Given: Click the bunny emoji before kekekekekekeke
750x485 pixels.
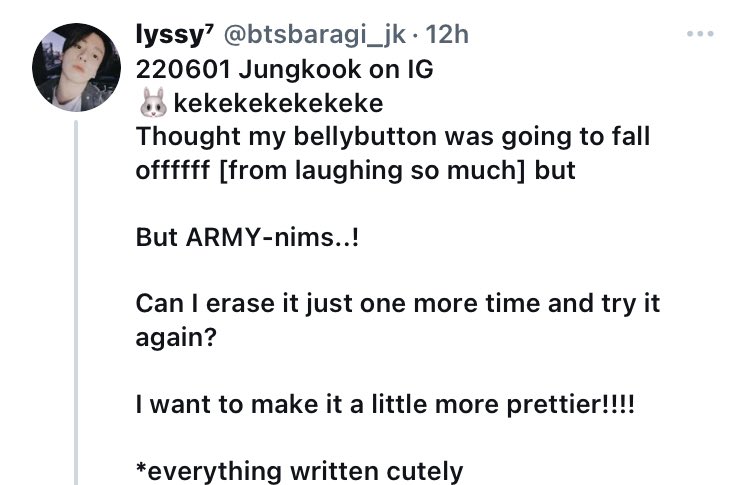Looking at the screenshot, I should (x=153, y=102).
